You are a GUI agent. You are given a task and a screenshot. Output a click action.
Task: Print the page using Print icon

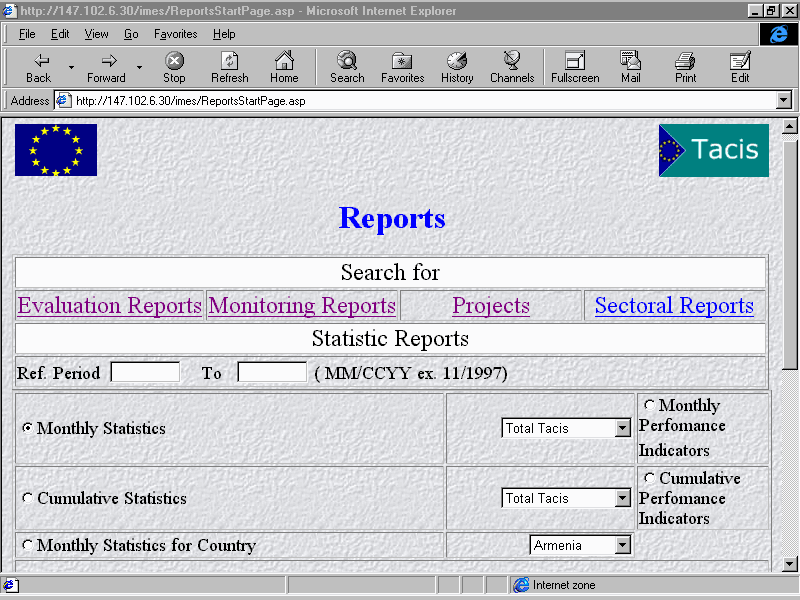(x=685, y=67)
